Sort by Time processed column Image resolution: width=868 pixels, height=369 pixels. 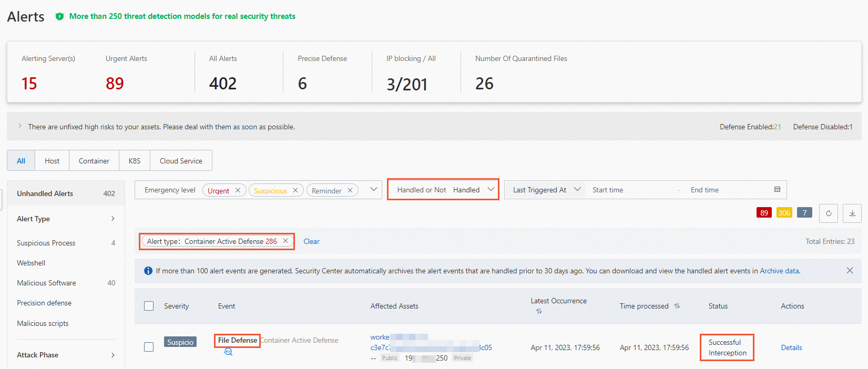677,306
